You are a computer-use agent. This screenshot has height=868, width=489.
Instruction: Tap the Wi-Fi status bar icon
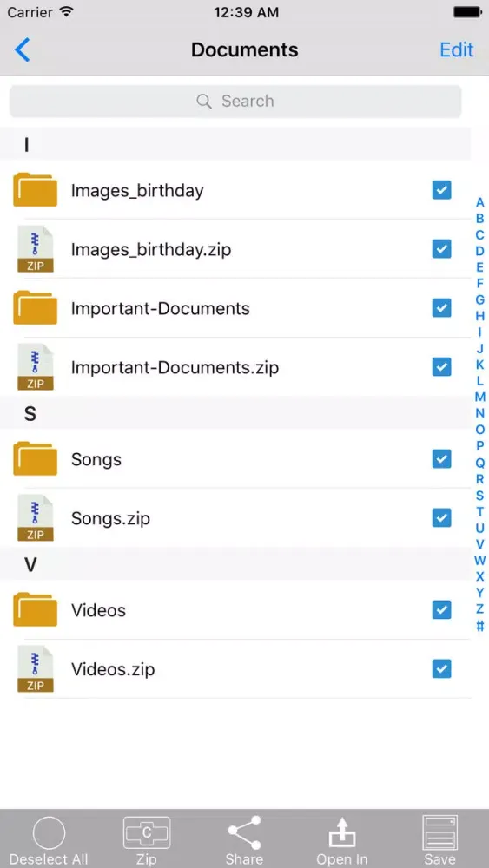[x=68, y=11]
